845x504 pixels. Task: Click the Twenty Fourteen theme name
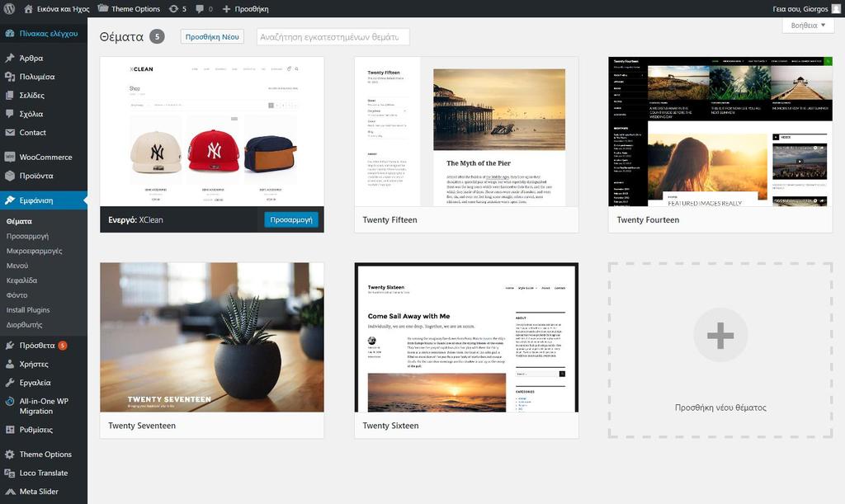coord(648,219)
